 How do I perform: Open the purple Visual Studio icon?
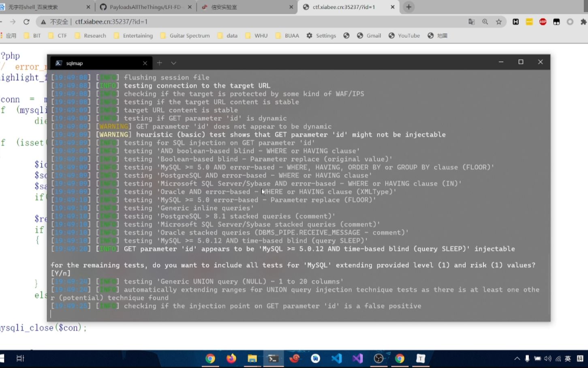tap(357, 358)
